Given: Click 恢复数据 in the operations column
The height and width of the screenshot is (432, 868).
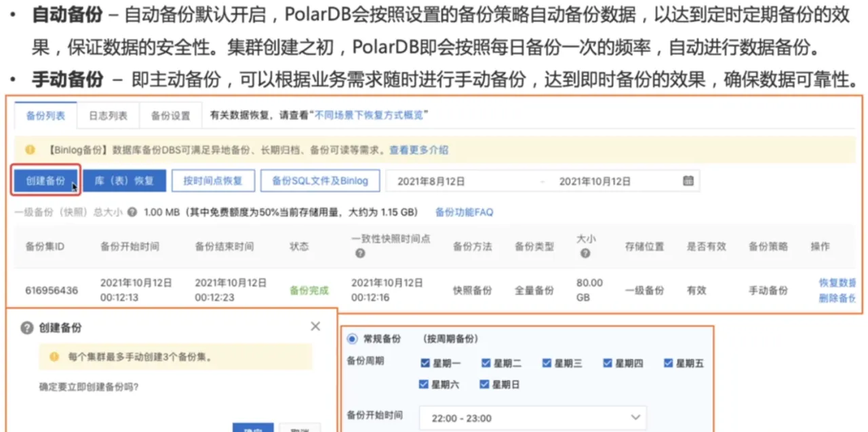Looking at the screenshot, I should pos(837,282).
